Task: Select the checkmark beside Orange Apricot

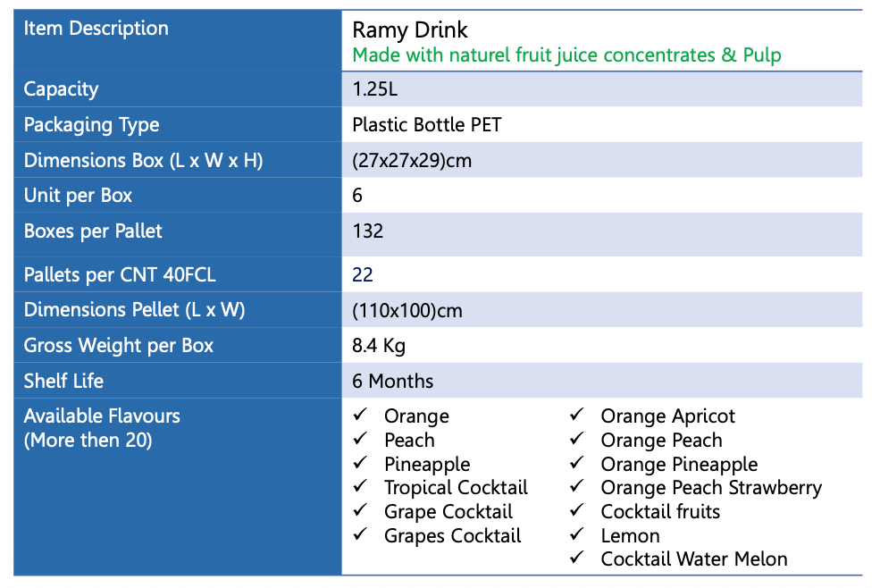Action: [577, 415]
